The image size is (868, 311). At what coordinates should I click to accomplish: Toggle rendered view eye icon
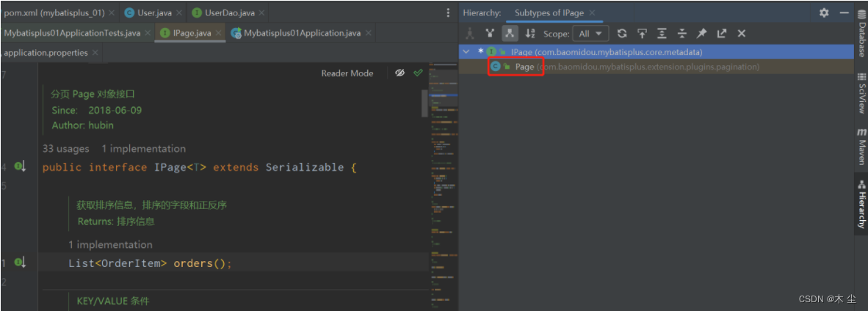399,73
